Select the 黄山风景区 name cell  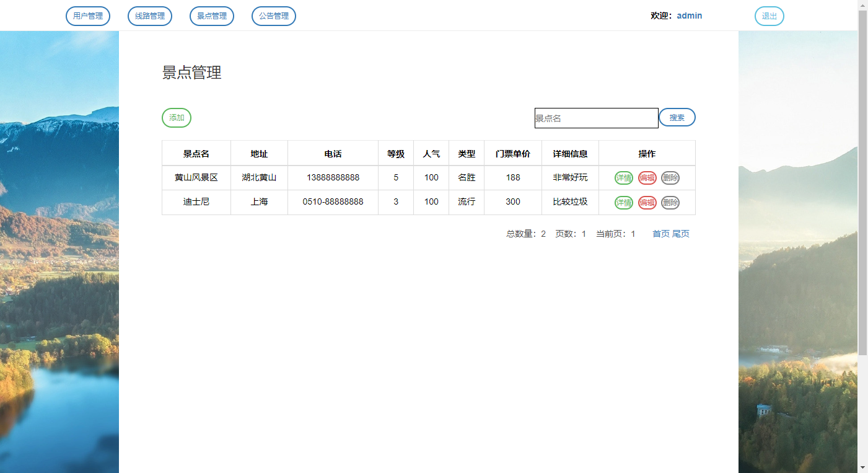(x=196, y=178)
